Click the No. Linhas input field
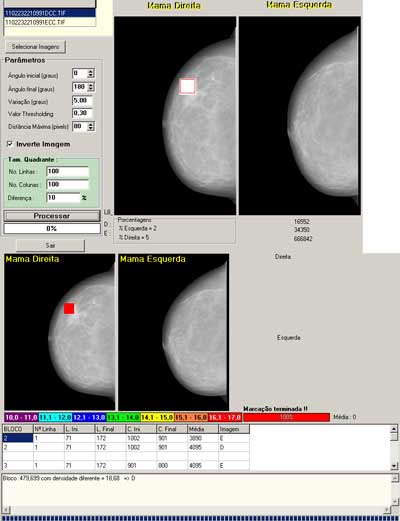 (x=68, y=171)
